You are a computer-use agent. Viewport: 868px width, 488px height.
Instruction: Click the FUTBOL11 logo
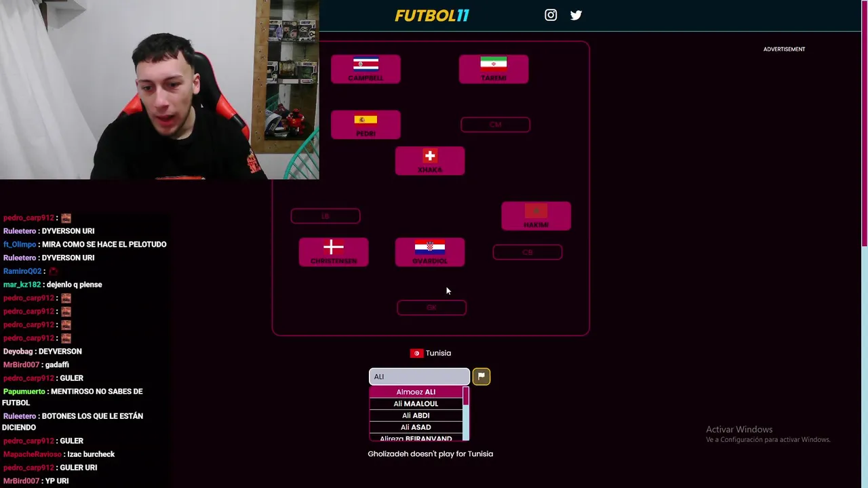432,15
